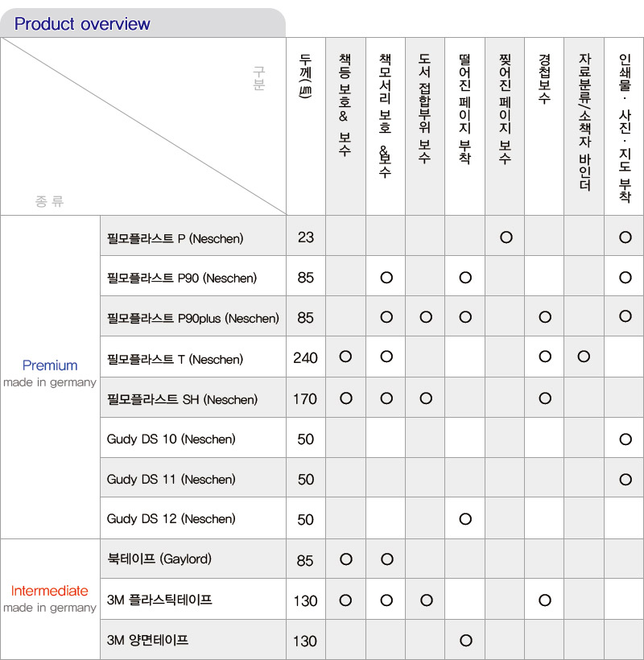Click the circle in the Gudy DS 10 row

click(x=625, y=439)
